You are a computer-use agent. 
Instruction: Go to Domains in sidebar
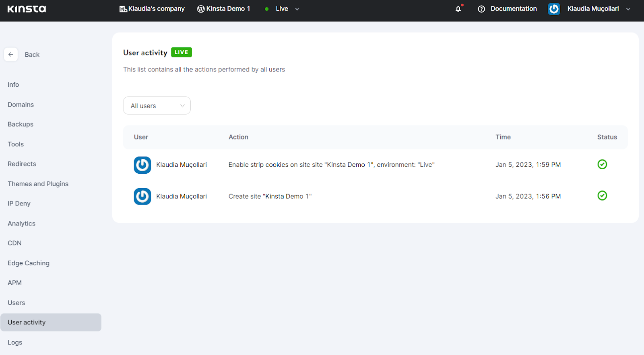pyautogui.click(x=21, y=105)
